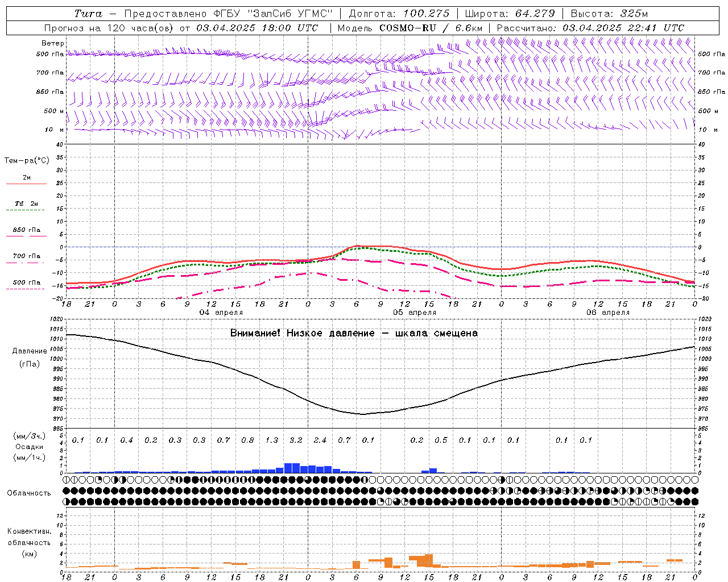Click the 500 гПа temperature legend entry
The image size is (728, 582).
point(26,282)
